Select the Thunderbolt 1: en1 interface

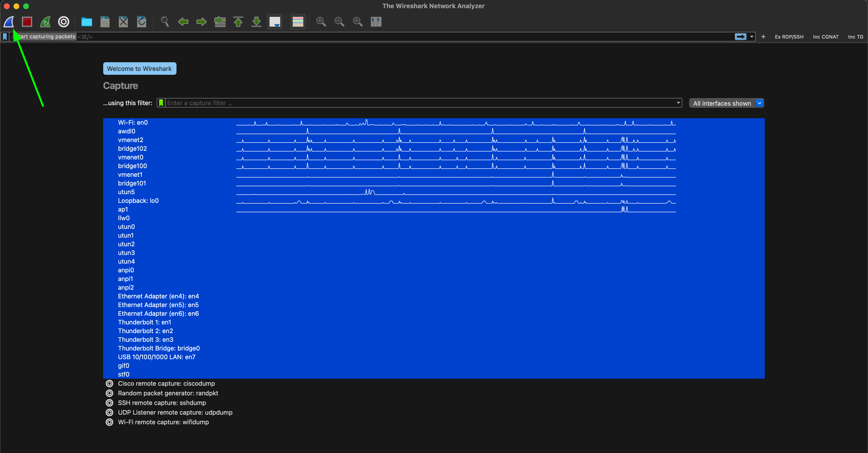tap(434, 323)
